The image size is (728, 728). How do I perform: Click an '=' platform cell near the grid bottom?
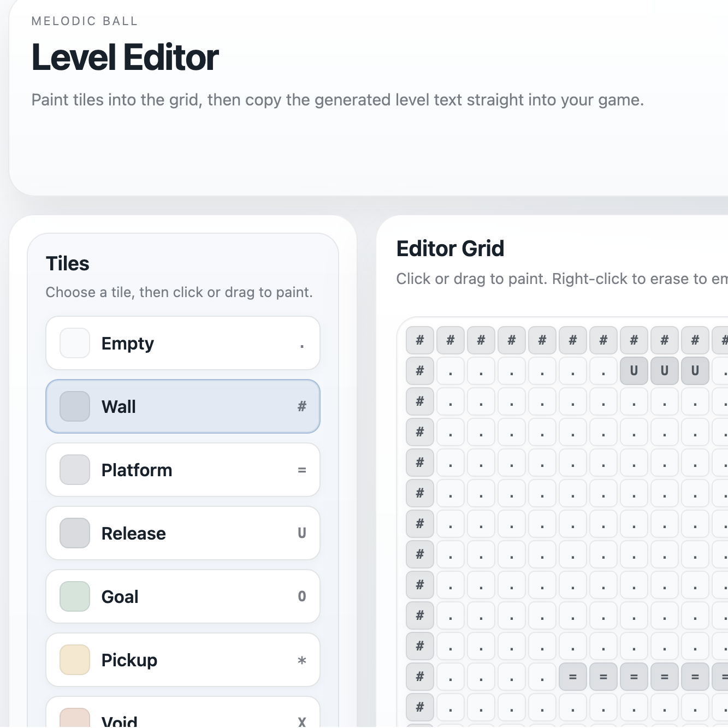point(603,676)
